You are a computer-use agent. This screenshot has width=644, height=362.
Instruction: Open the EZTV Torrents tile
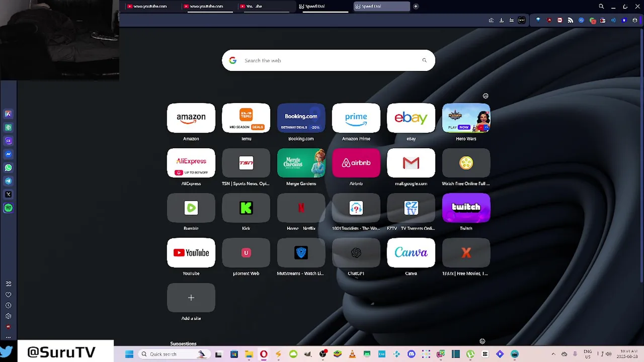[411, 208]
